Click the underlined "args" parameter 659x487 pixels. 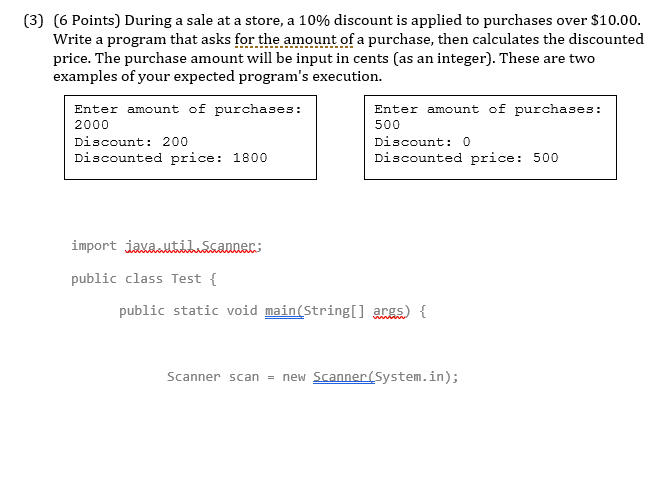point(389,311)
